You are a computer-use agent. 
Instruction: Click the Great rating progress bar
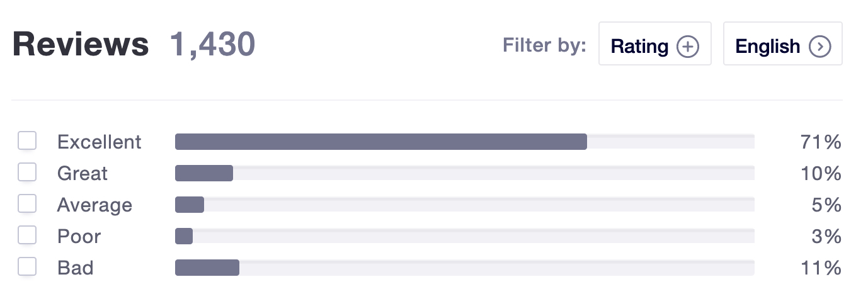465,173
